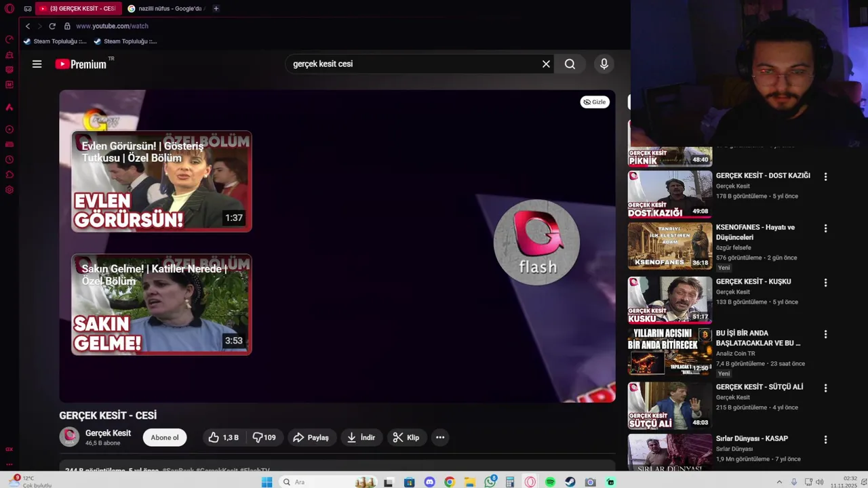Create a clip with the Klip button

click(407, 437)
